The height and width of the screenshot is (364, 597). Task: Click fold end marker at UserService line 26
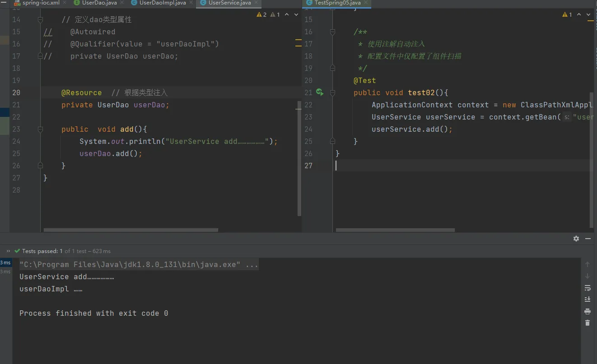point(40,166)
